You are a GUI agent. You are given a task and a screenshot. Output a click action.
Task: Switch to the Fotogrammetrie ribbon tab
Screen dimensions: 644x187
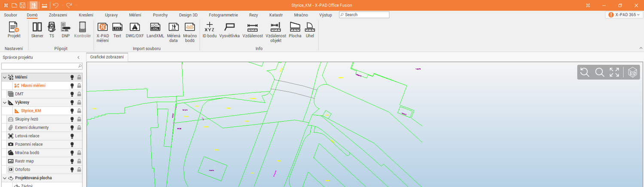pyautogui.click(x=223, y=15)
